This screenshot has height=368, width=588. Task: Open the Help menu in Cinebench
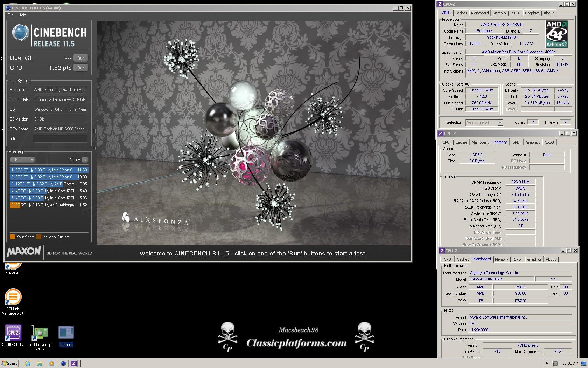[22, 15]
